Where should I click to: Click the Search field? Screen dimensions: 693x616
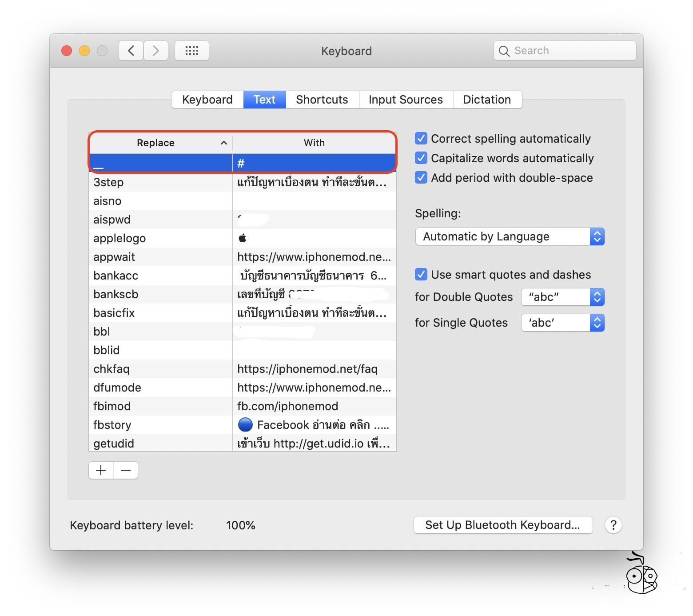pos(564,50)
